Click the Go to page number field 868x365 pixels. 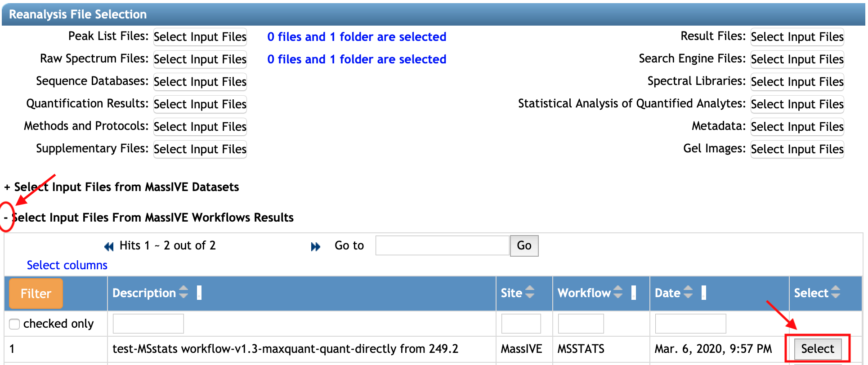tap(442, 246)
